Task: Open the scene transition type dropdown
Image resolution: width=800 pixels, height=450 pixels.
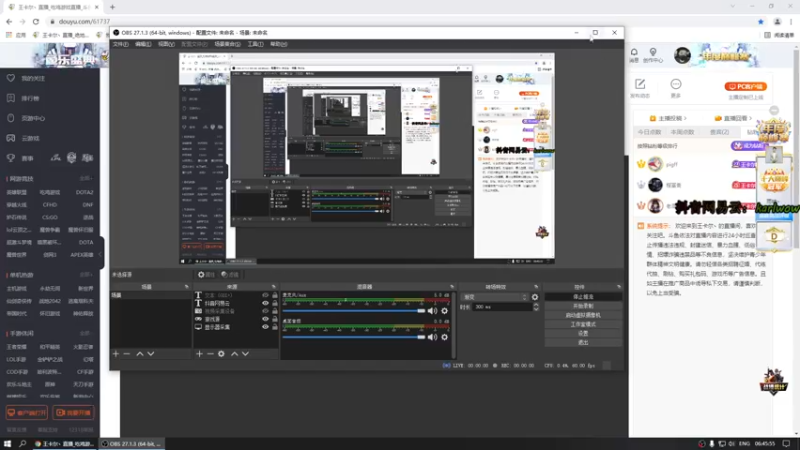Action: [x=494, y=297]
